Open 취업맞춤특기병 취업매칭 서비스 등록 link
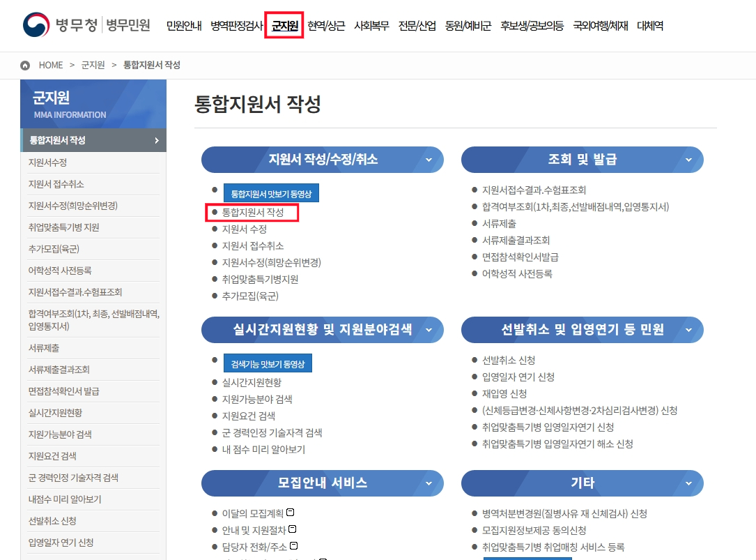This screenshot has width=756, height=560. point(553,547)
